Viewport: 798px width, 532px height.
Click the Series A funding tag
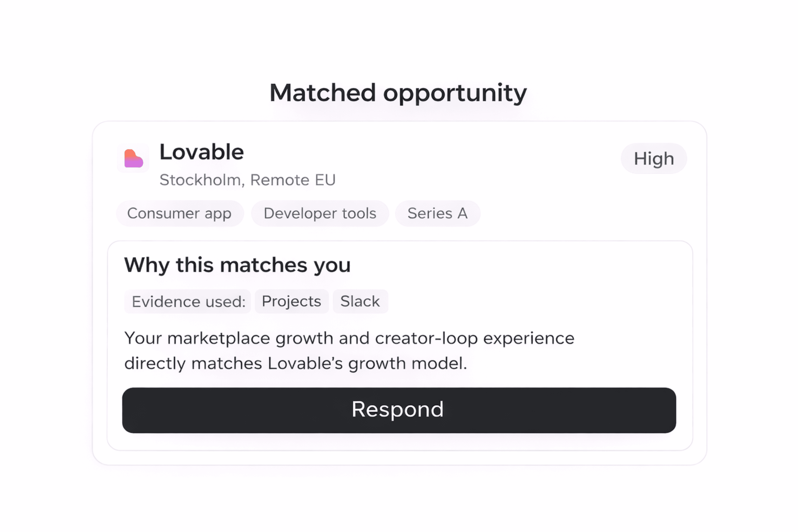click(437, 213)
